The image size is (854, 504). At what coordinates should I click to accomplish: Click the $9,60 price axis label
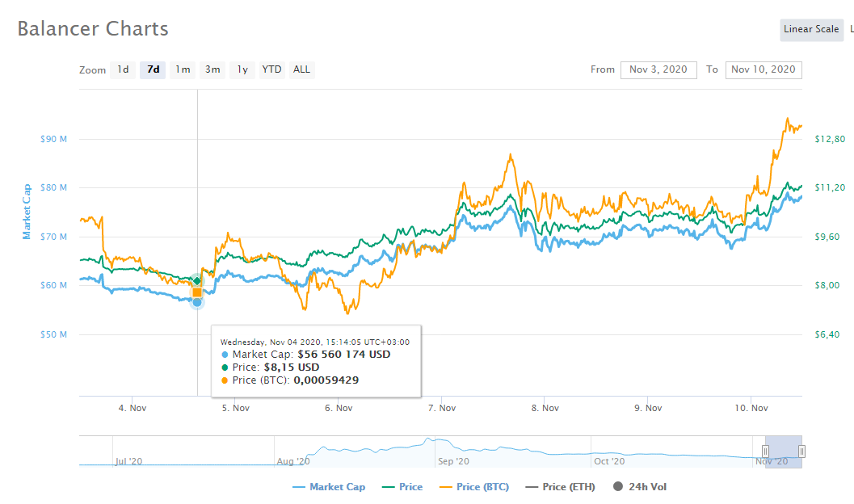tap(827, 237)
